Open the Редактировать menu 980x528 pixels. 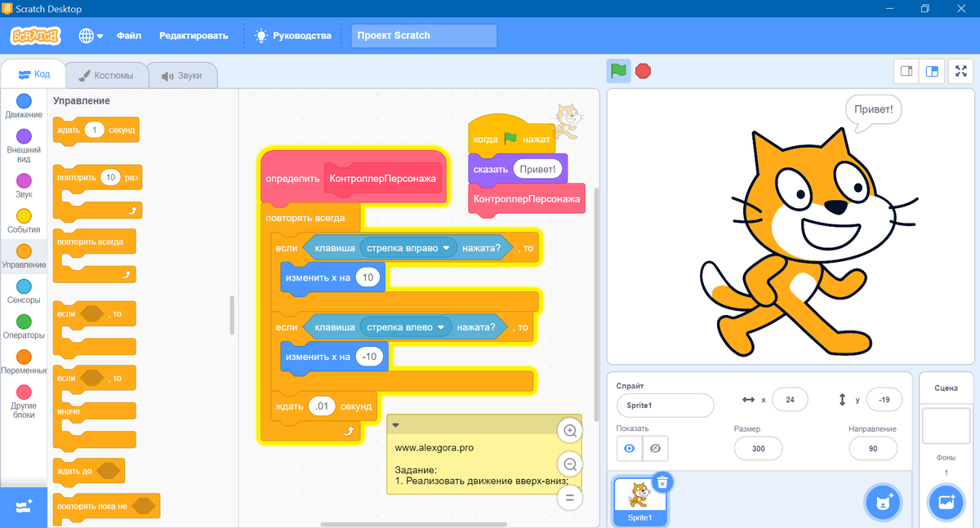coord(193,36)
